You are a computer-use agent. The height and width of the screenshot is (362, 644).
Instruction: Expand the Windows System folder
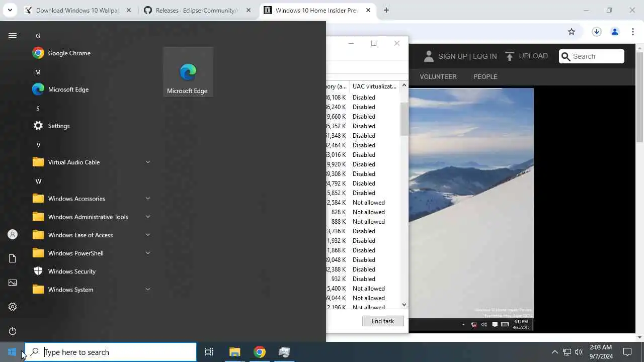(x=91, y=289)
